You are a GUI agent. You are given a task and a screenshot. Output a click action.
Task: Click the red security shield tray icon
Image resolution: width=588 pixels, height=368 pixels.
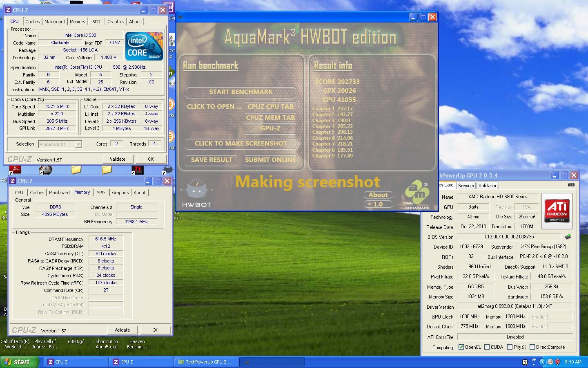click(557, 362)
